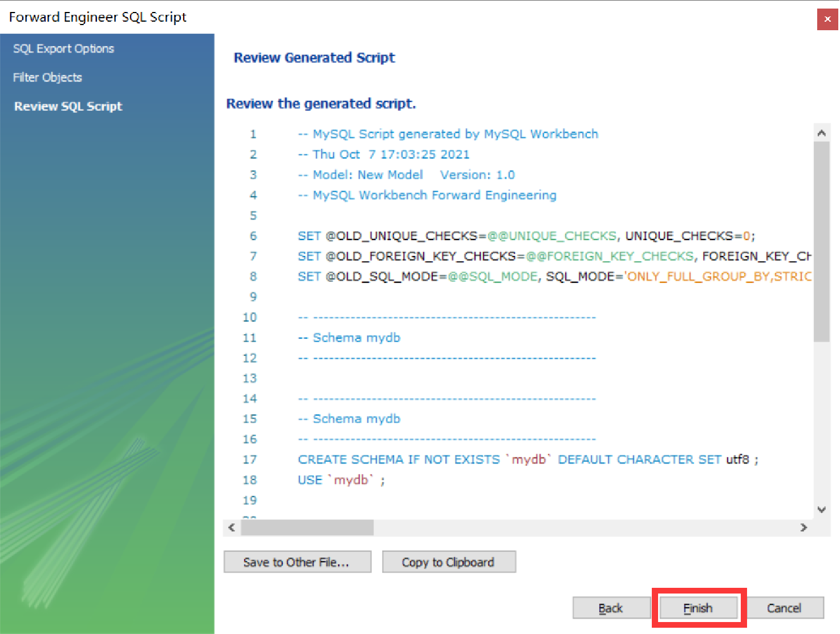Image resolution: width=840 pixels, height=634 pixels.
Task: Click line number 6 in the script
Action: 253,235
